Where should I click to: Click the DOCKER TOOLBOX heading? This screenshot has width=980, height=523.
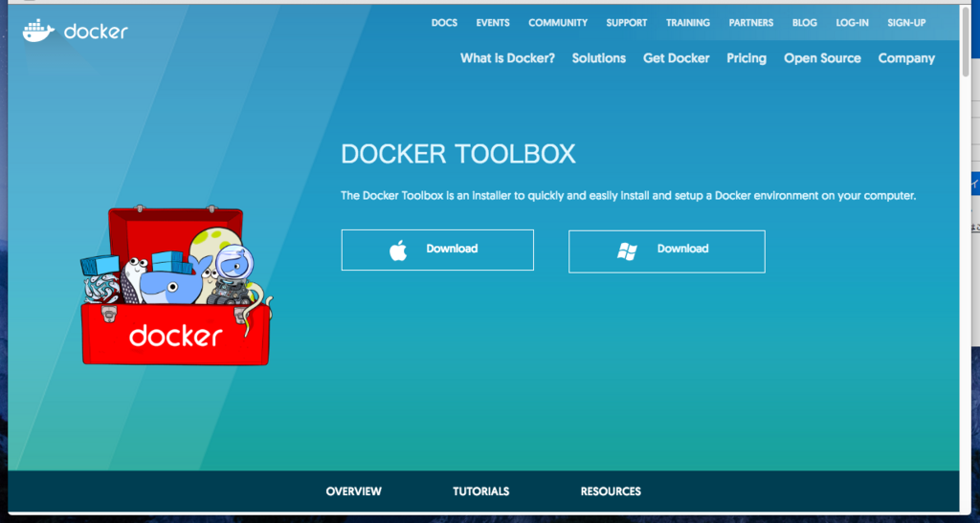point(458,154)
